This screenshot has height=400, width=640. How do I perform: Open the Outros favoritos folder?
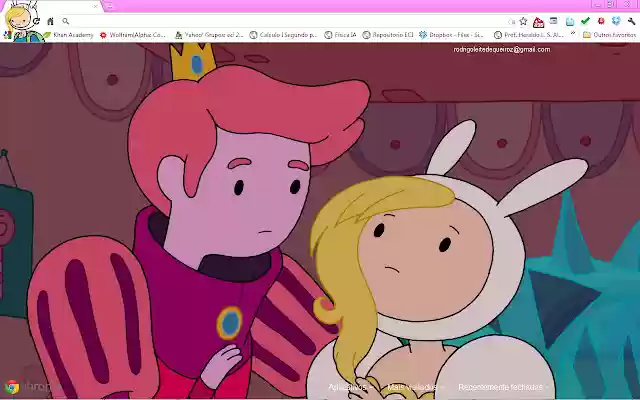point(609,35)
